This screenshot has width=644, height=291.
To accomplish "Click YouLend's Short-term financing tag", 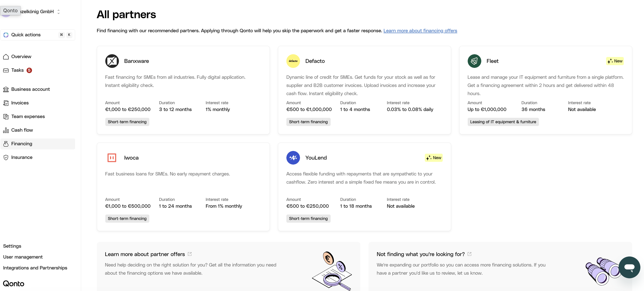I will click(308, 219).
